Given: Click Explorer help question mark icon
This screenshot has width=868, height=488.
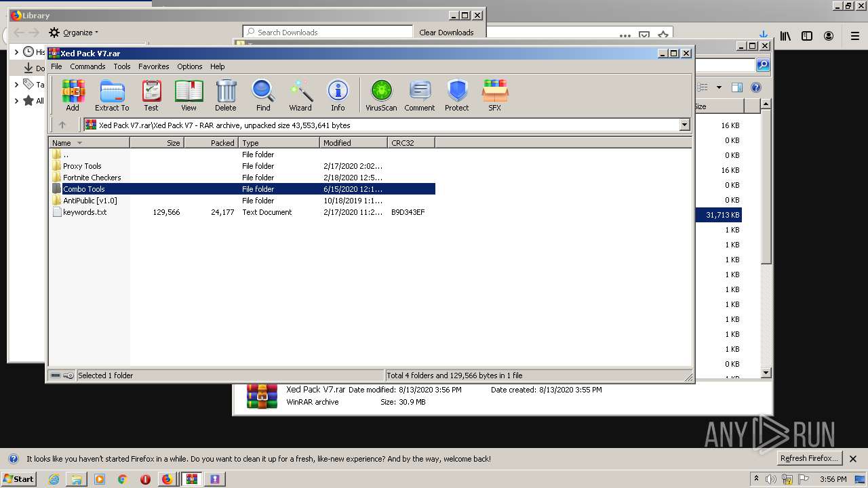Looking at the screenshot, I should point(756,87).
